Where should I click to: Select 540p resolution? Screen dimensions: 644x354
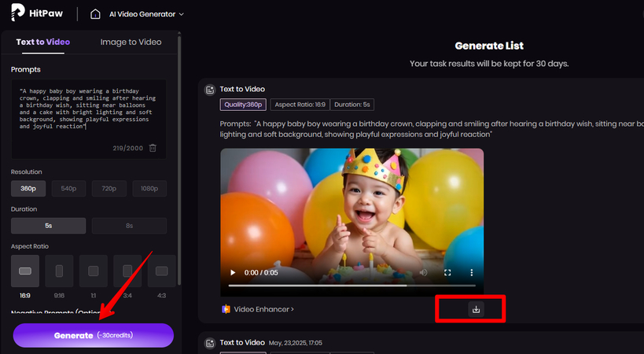68,189
